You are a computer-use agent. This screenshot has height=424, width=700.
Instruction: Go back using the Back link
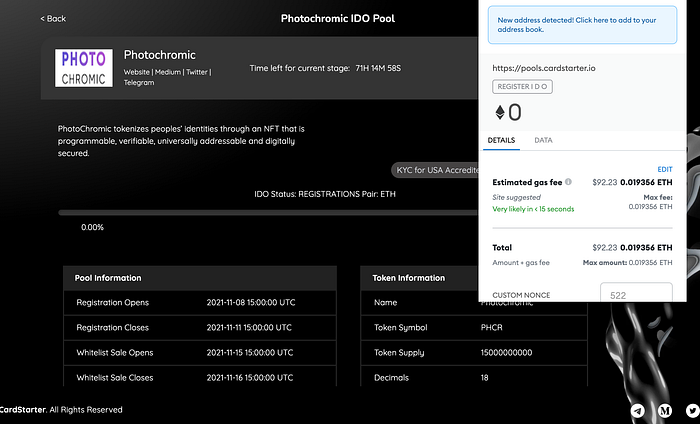pos(53,19)
